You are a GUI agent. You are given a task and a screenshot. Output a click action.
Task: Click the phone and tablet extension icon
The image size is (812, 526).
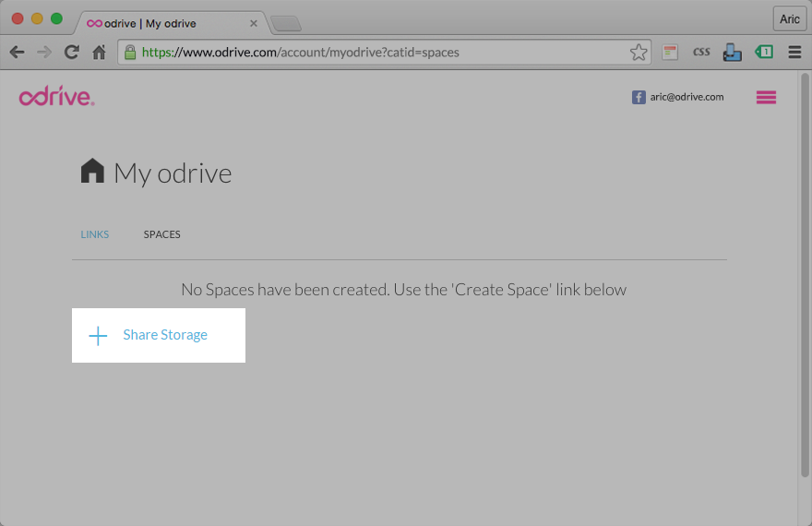732,53
